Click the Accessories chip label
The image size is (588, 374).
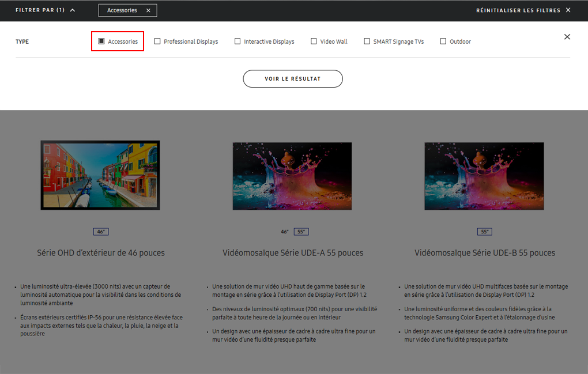pos(122,10)
